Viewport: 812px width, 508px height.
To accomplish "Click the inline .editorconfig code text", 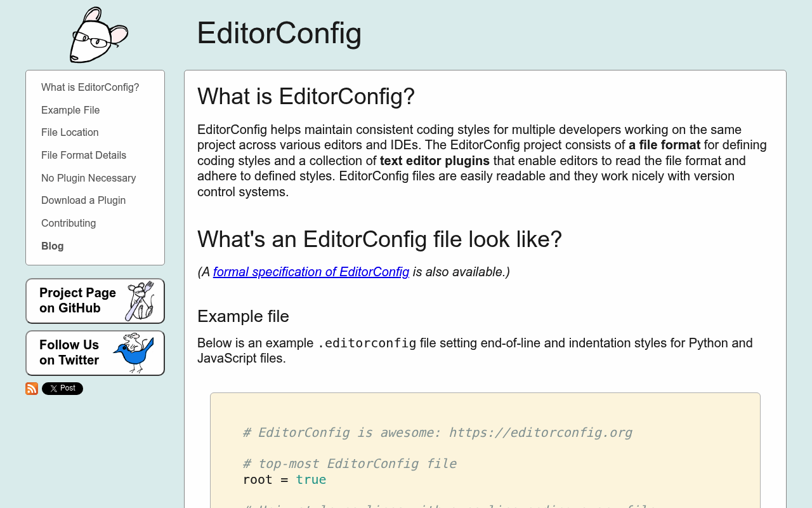I will [x=367, y=344].
